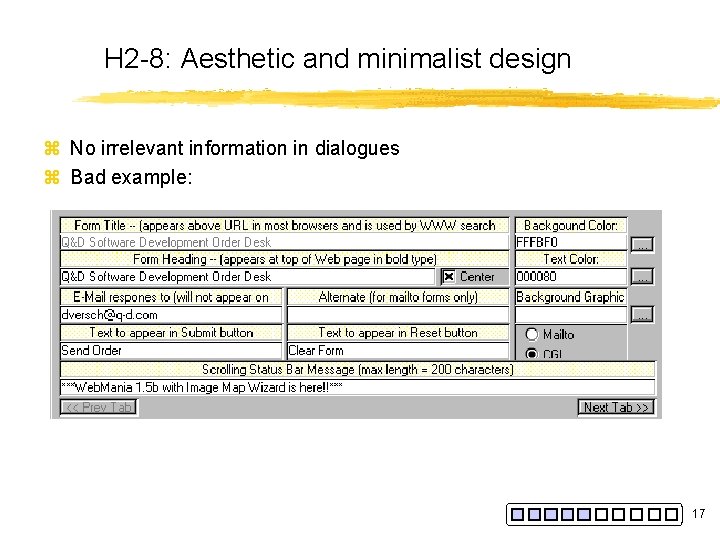Click the slide title 'H2-8: Aesthetic and minimalist design'
Image resolution: width=720 pixels, height=540 pixels.
(x=338, y=59)
